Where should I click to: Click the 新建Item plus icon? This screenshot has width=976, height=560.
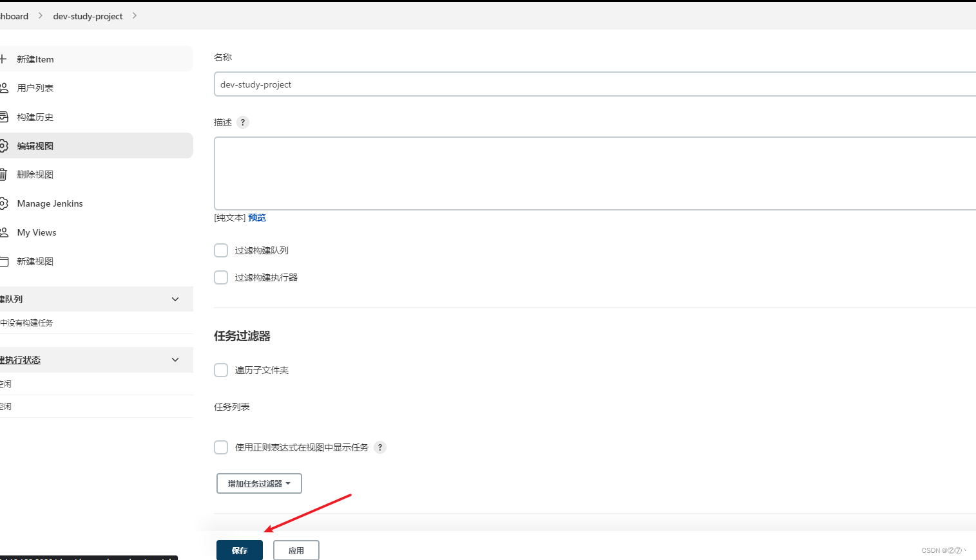(x=5, y=59)
